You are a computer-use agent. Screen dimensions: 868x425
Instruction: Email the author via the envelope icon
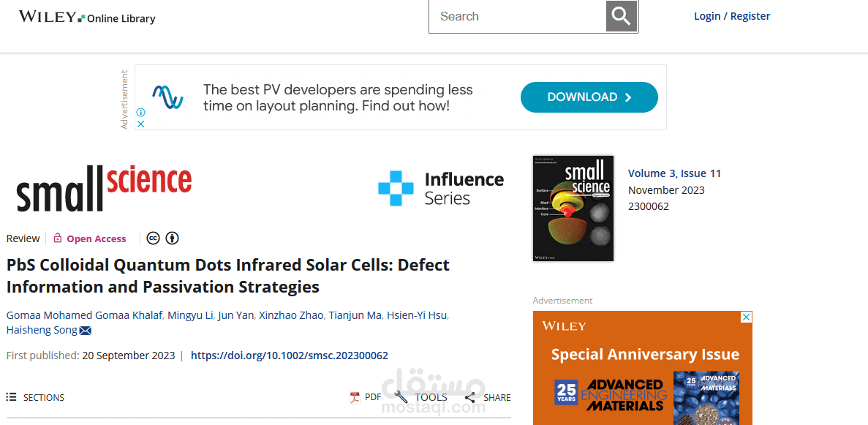pyautogui.click(x=86, y=330)
